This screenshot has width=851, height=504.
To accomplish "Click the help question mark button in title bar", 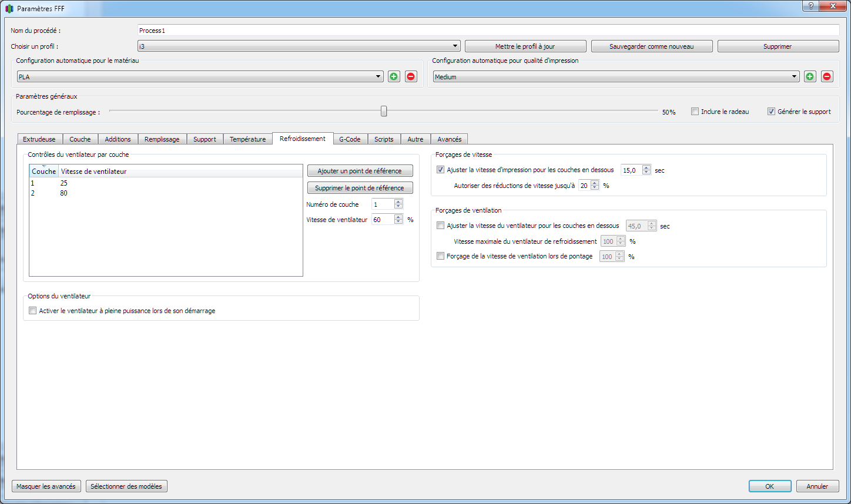I will (x=811, y=6).
